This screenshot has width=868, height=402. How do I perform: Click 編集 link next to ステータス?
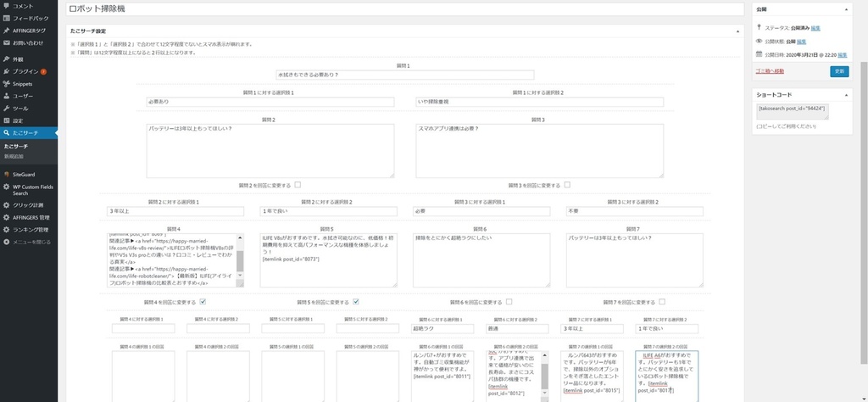(815, 28)
